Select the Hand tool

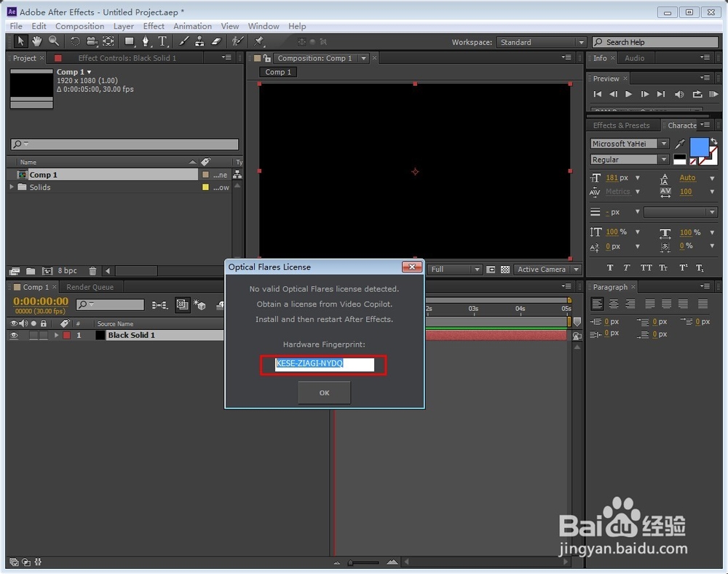36,42
